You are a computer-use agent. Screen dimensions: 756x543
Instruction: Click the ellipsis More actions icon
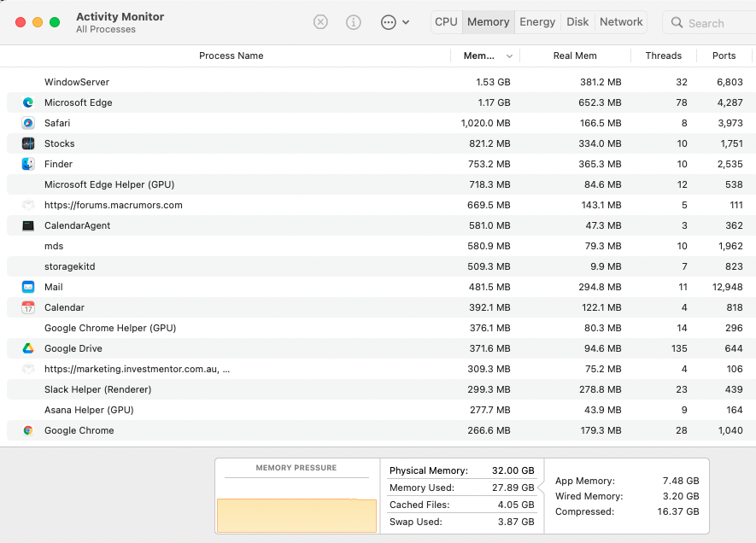(388, 22)
